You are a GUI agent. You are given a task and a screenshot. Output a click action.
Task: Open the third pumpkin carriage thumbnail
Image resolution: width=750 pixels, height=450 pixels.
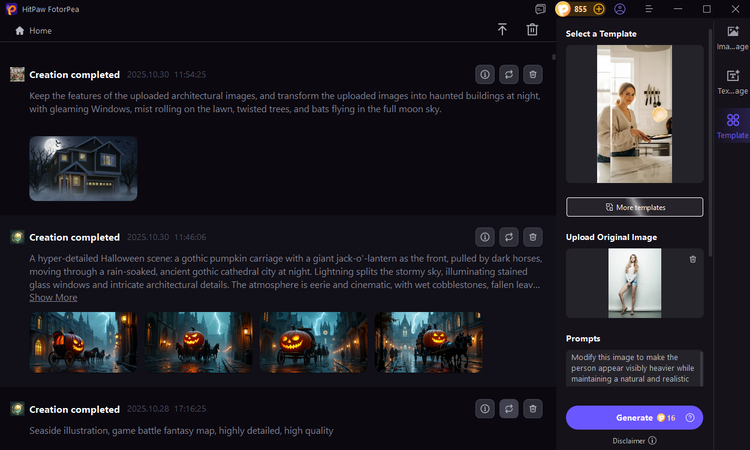(313, 342)
